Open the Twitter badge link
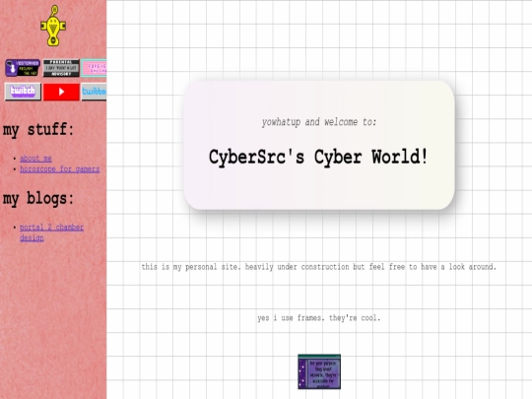The image size is (532, 399). [x=94, y=92]
